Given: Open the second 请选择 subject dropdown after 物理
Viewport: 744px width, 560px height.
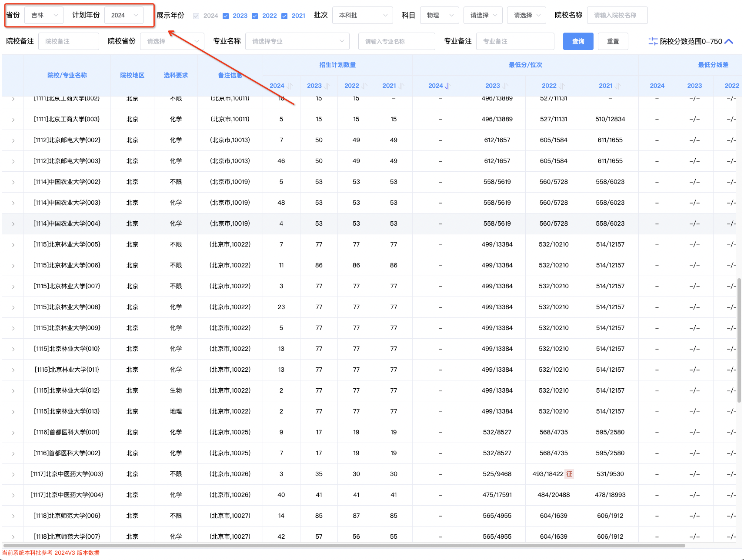Looking at the screenshot, I should pos(527,15).
